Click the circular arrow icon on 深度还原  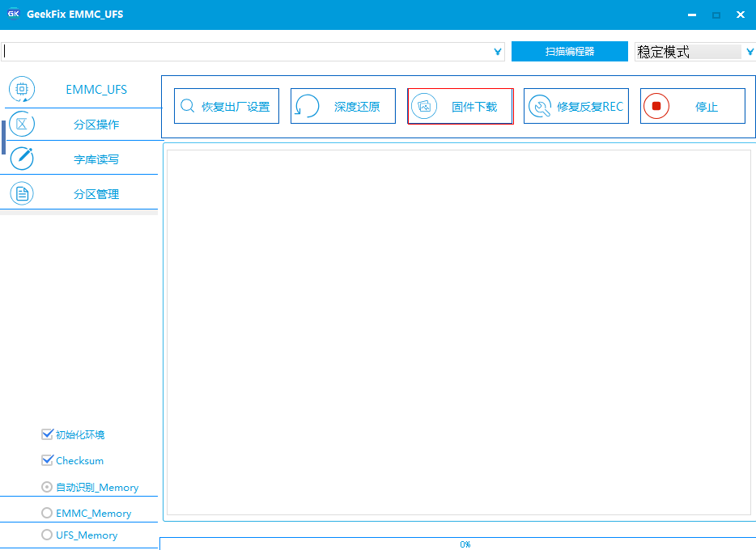[307, 106]
